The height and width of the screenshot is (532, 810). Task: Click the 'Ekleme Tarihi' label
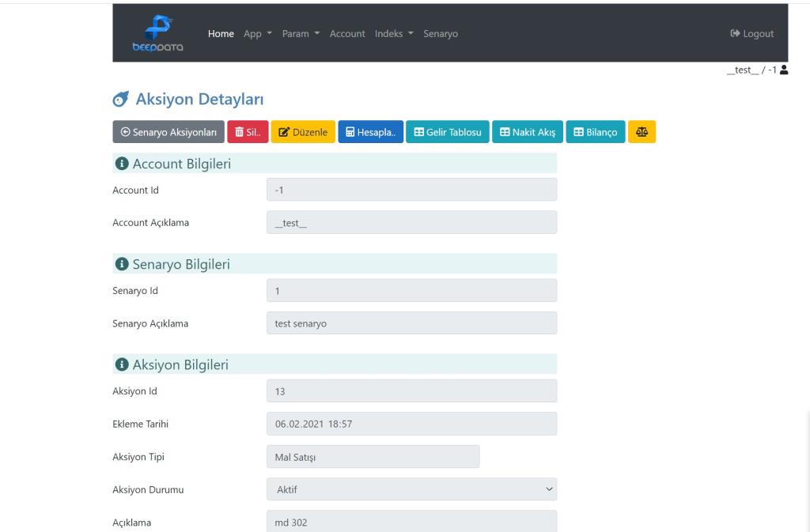pyautogui.click(x=141, y=424)
